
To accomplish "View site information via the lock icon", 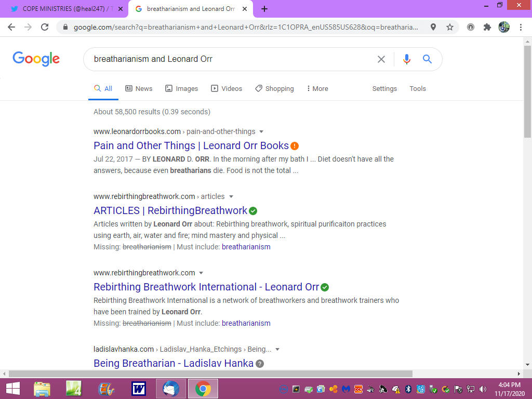I will [65, 27].
